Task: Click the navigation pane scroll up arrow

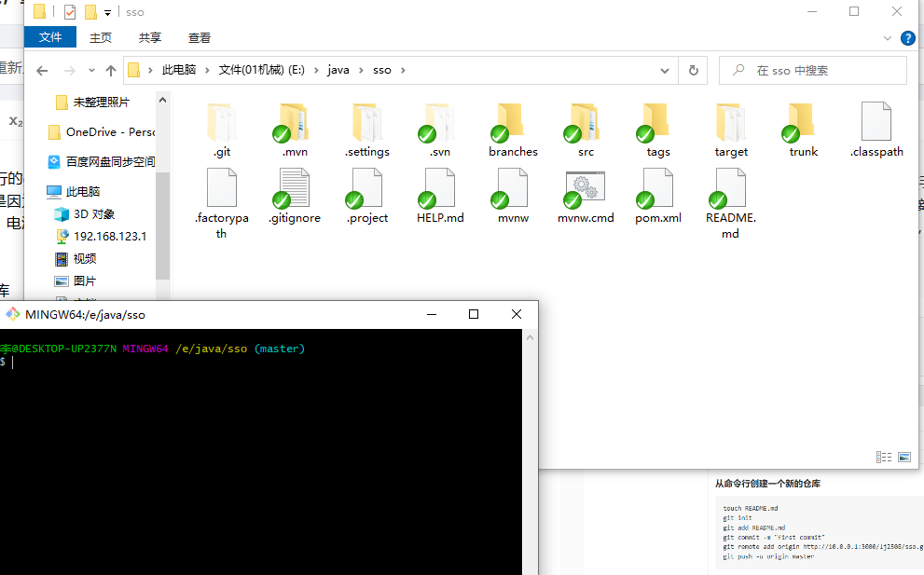Action: 162,101
